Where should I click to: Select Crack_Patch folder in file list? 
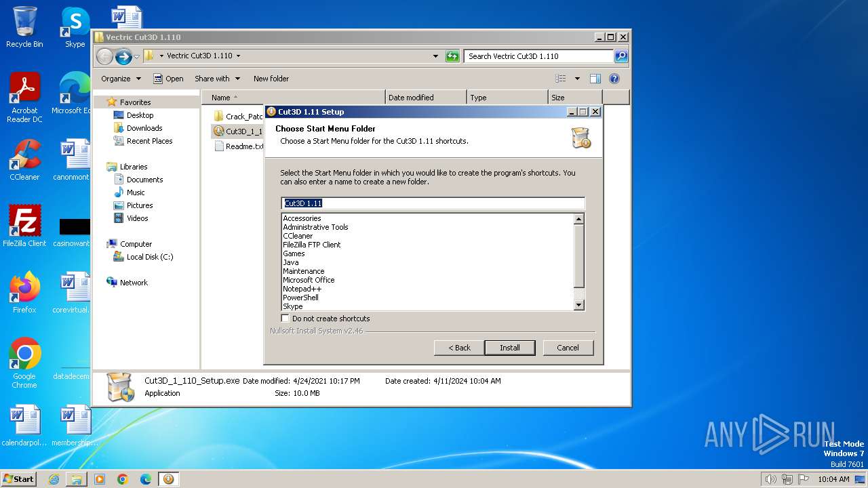click(238, 117)
